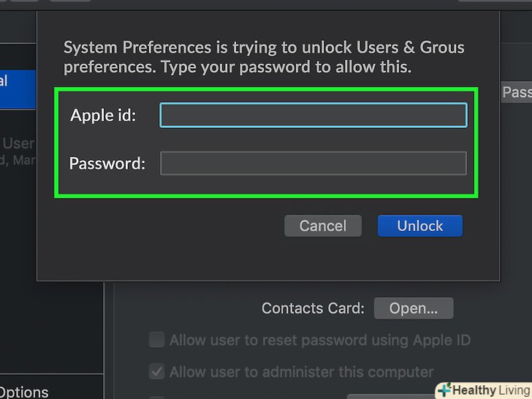Image resolution: width=532 pixels, height=399 pixels.
Task: Click the green cross Healthy Living icon
Action: pyautogui.click(x=445, y=390)
